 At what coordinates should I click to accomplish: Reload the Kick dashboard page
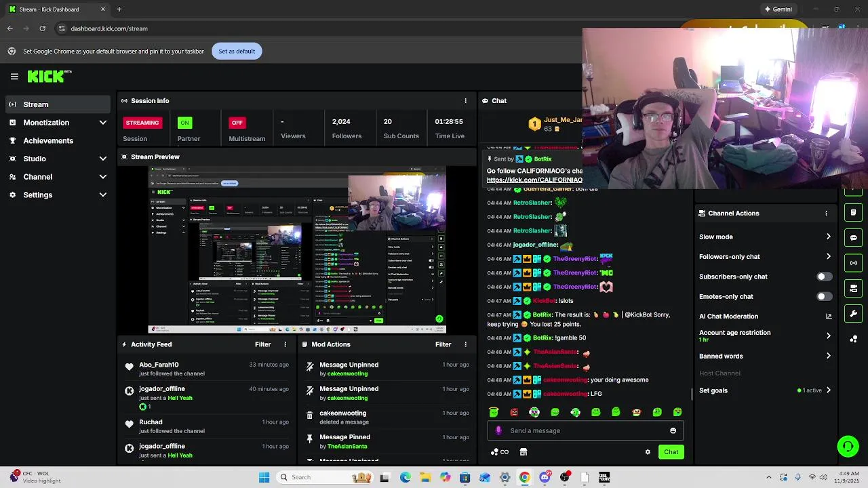tap(42, 28)
